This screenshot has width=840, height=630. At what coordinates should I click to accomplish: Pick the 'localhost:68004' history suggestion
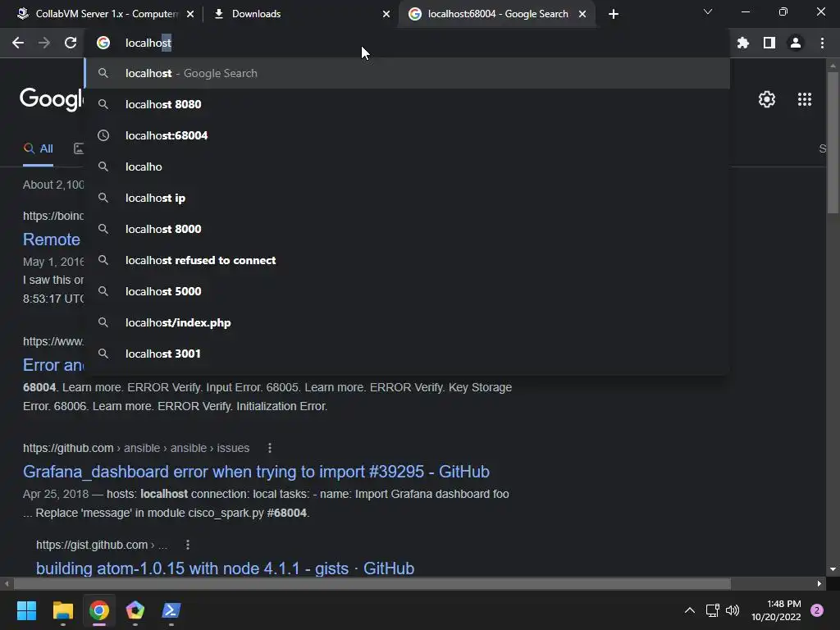tap(407, 135)
